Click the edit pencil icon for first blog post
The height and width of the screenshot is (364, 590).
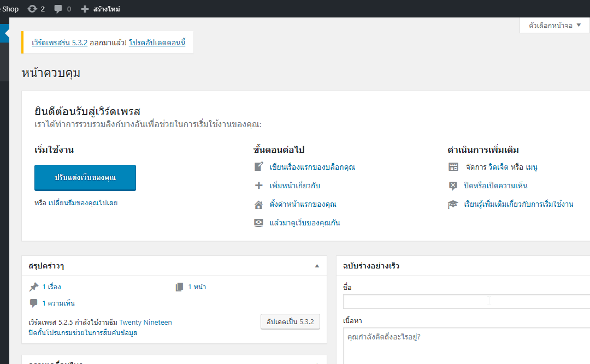pos(258,166)
